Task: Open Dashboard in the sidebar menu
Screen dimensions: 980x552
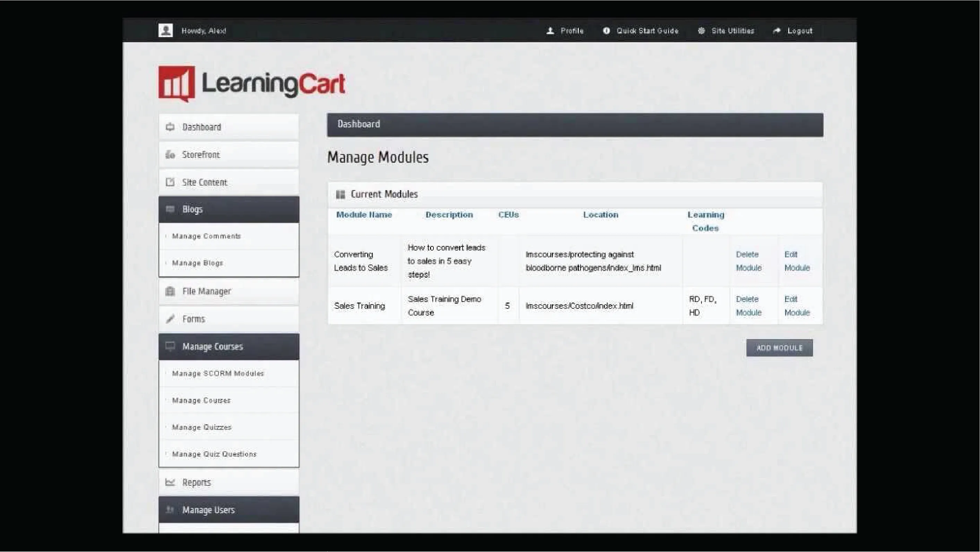Action: (x=229, y=127)
